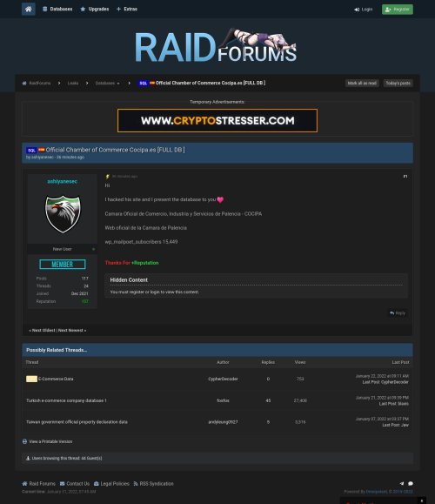435x504 pixels.
Task: Click Mark all as read button
Action: pos(362,84)
